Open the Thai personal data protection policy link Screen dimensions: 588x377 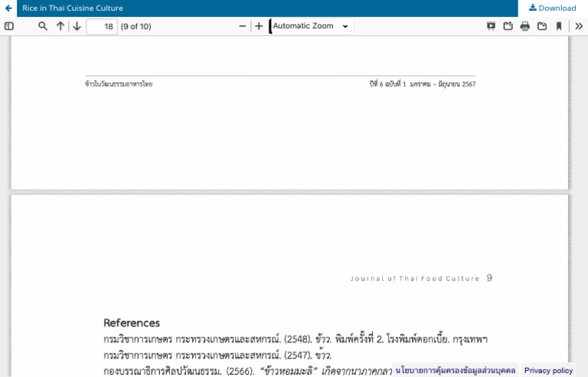click(x=456, y=371)
